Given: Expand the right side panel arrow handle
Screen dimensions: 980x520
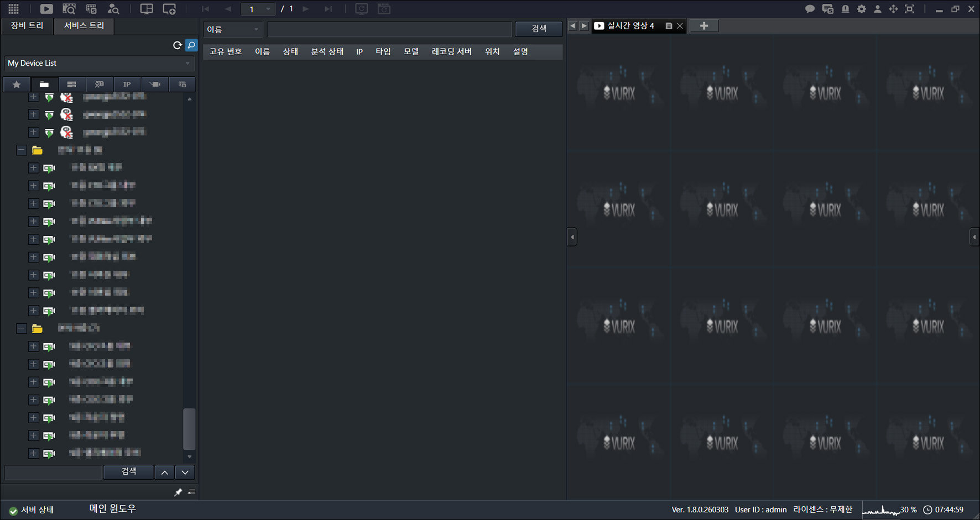Looking at the screenshot, I should pos(974,237).
